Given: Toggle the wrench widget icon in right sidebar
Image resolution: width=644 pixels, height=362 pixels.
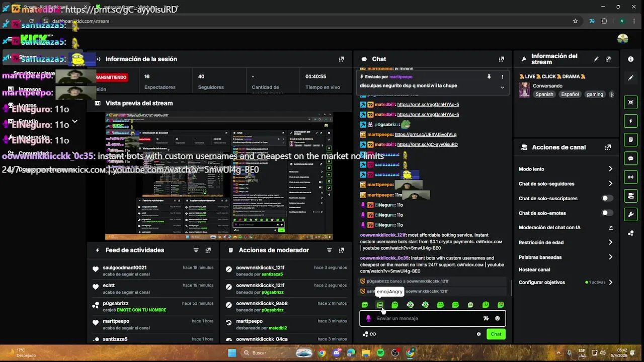Looking at the screenshot, I should pos(631,215).
